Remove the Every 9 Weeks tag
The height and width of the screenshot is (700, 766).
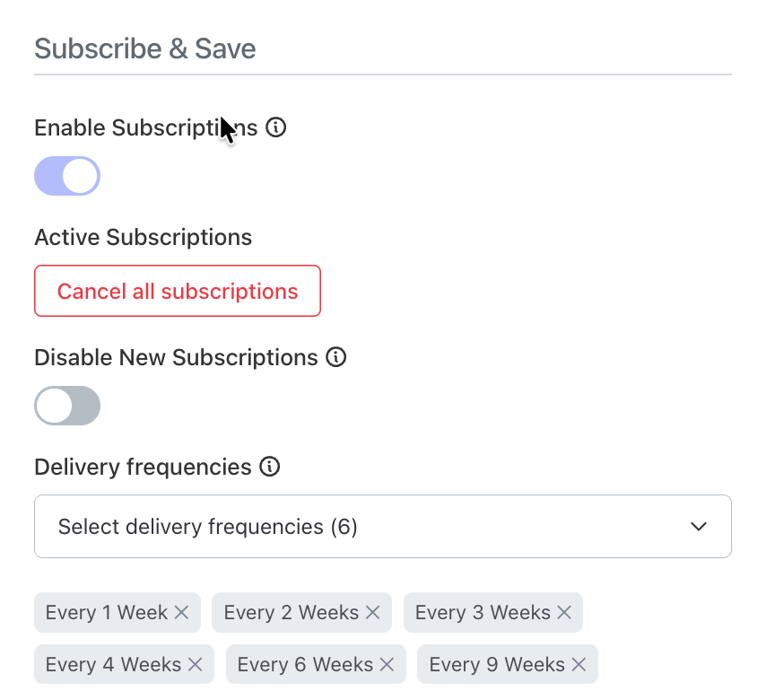pyautogui.click(x=579, y=664)
